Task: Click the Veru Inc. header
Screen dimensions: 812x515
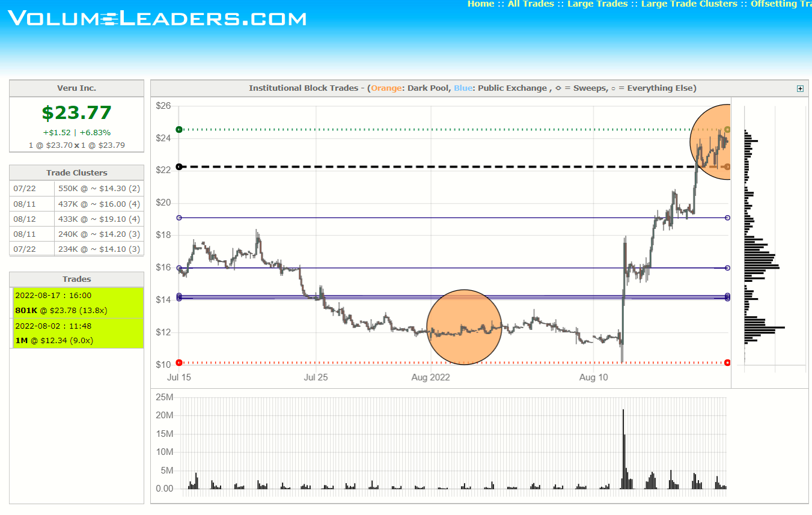Action: [x=76, y=88]
